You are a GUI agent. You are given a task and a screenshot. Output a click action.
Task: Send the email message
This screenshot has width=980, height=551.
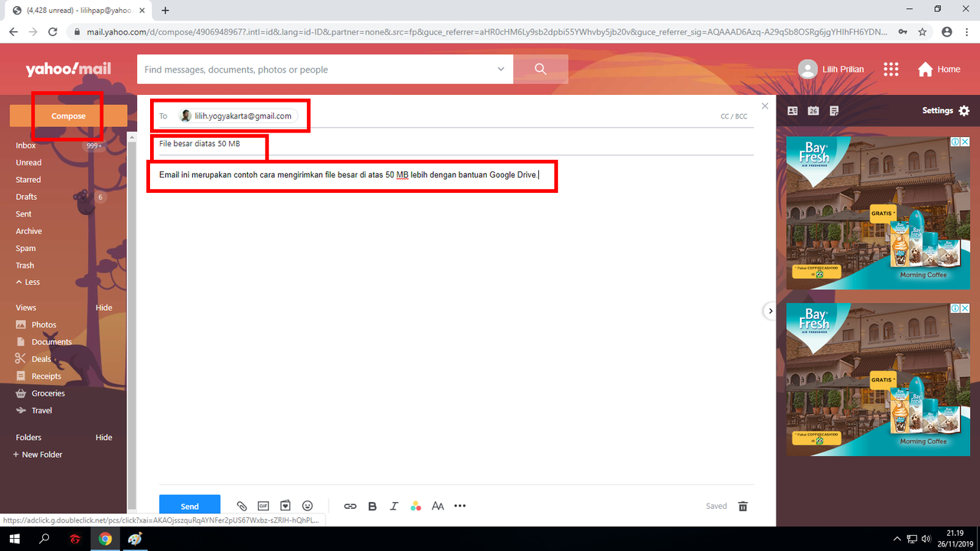(190, 506)
